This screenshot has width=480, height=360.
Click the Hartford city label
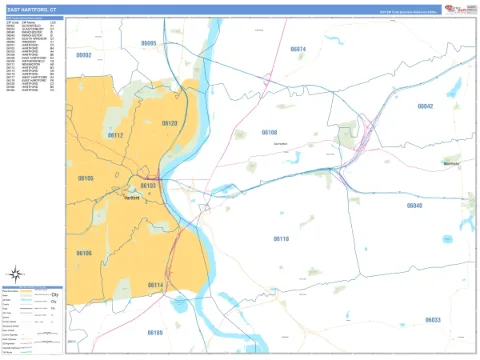tap(131, 198)
